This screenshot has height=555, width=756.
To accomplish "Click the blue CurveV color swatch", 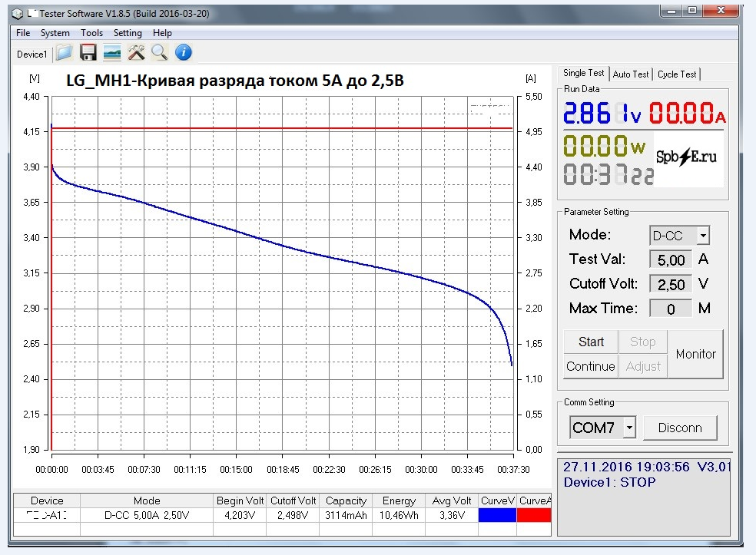I will (x=497, y=516).
